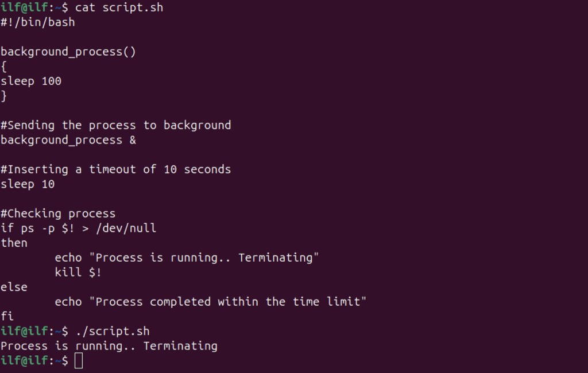Image resolution: width=588 pixels, height=373 pixels.
Task: Click the 'sleep 100' line
Action: pyautogui.click(x=31, y=81)
